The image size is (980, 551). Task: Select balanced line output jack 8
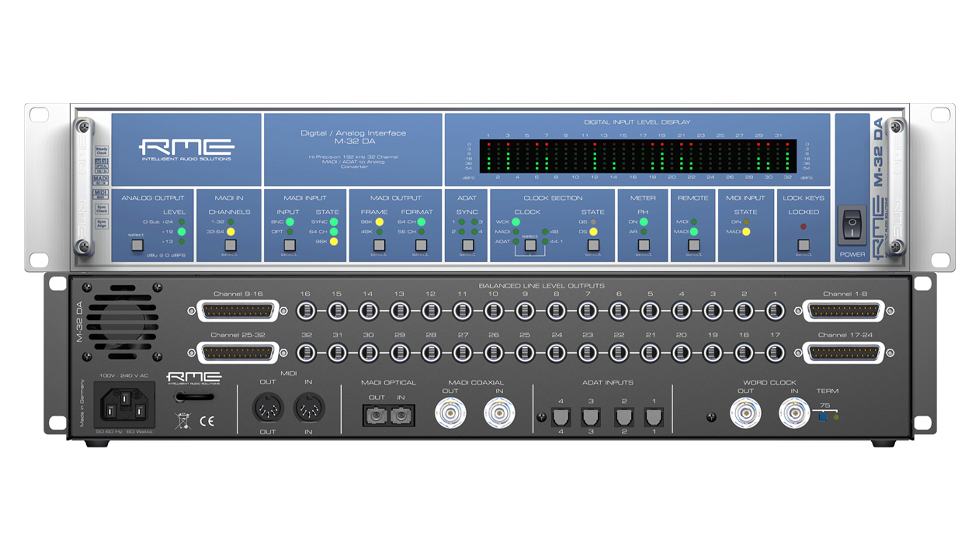tap(556, 311)
